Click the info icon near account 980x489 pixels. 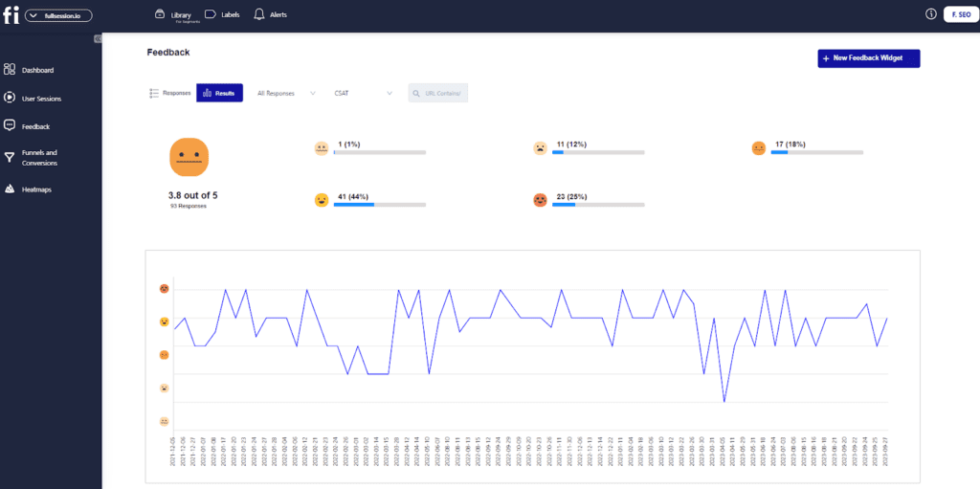click(x=930, y=14)
